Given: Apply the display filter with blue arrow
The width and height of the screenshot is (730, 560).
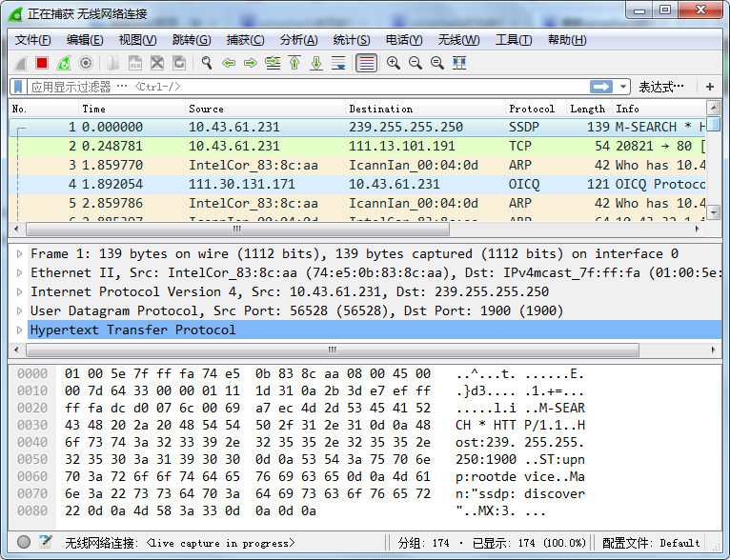Looking at the screenshot, I should coord(601,87).
